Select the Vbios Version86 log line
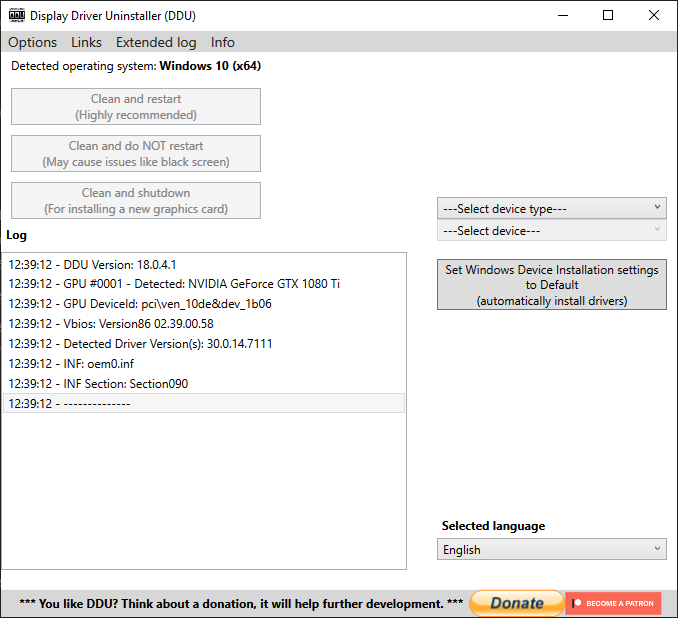678x618 pixels. pos(204,323)
